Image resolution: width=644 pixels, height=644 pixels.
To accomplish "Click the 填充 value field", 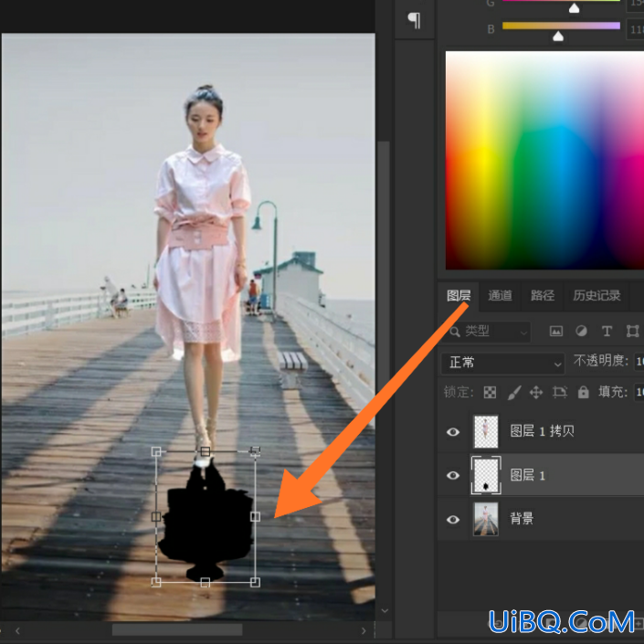I will click(x=639, y=392).
